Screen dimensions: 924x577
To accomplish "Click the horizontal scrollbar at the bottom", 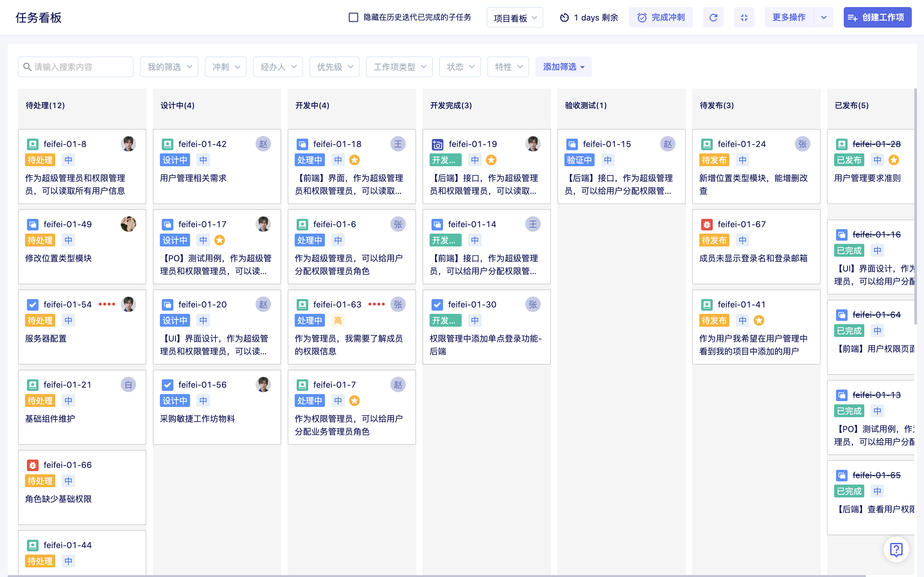I will 436,575.
